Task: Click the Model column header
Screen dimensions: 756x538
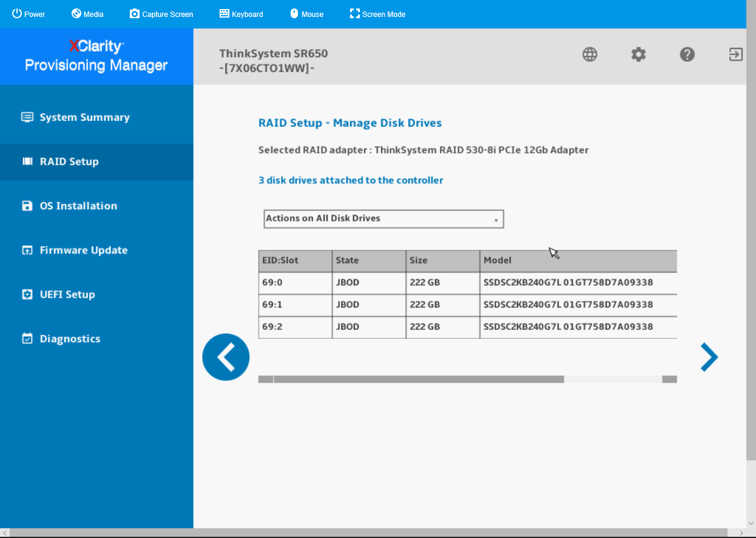Action: pyautogui.click(x=579, y=261)
